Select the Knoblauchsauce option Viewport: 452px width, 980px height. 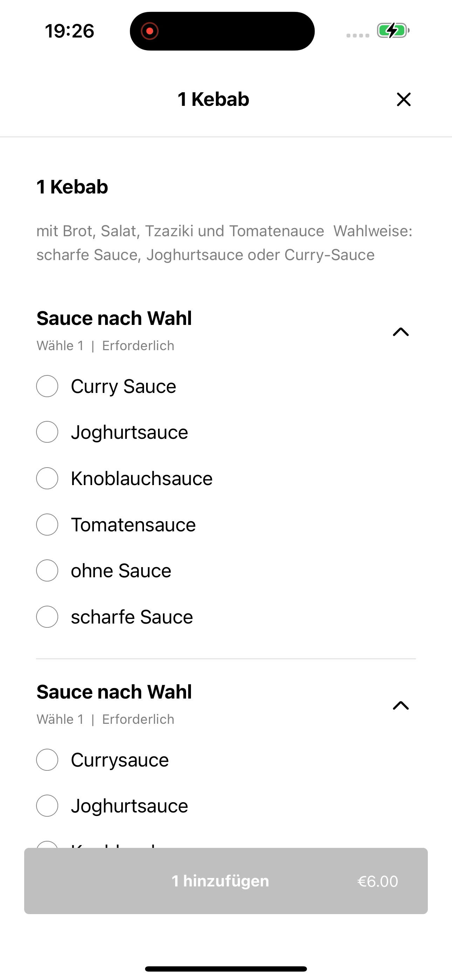pyautogui.click(x=47, y=478)
